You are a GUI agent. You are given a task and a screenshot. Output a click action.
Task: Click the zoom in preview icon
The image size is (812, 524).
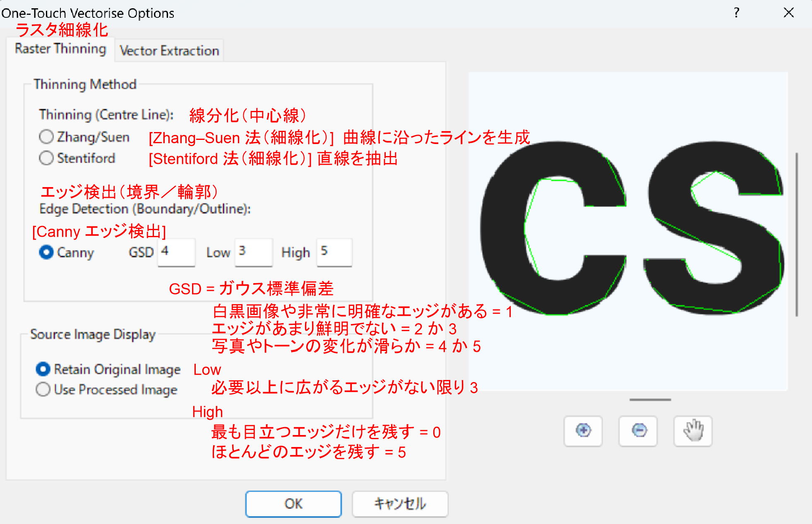(x=583, y=431)
